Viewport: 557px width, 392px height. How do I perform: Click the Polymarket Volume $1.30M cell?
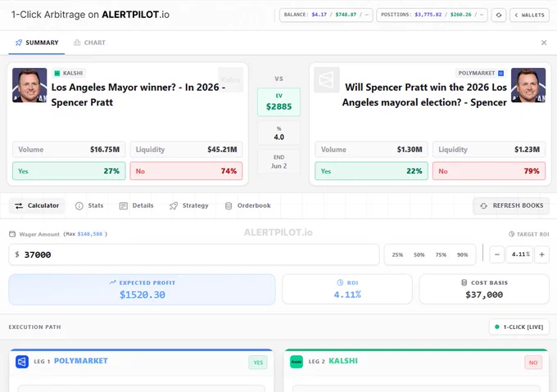pyautogui.click(x=371, y=150)
